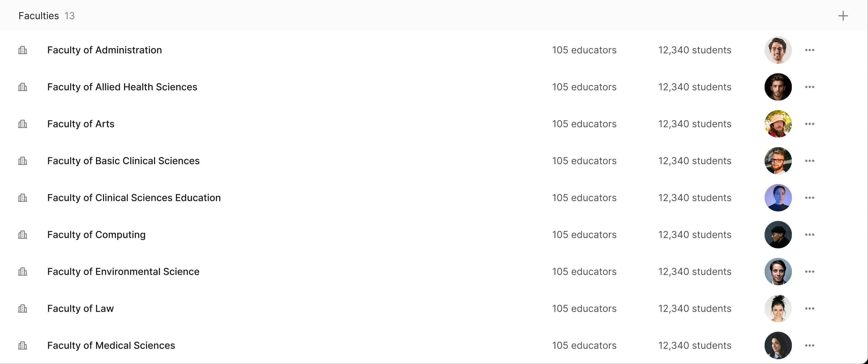
Task: Open more options for Faculty of Environmental Science
Action: coord(809,272)
